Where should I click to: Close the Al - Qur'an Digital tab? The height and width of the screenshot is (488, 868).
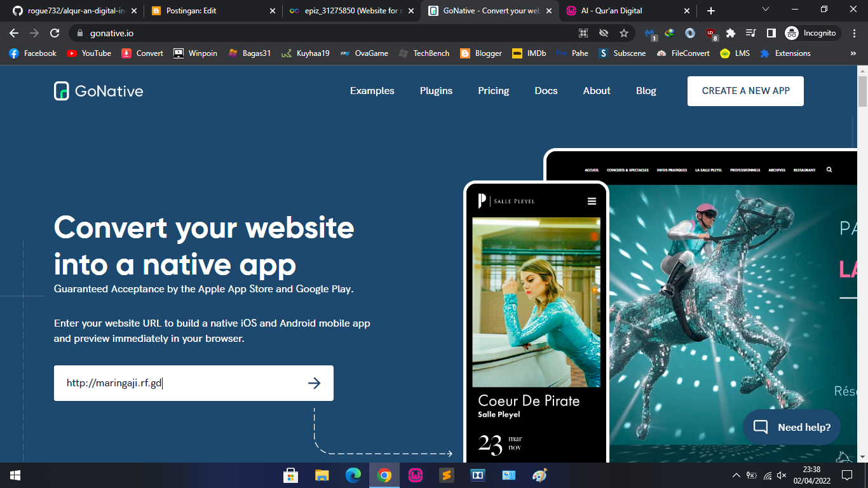coord(687,11)
